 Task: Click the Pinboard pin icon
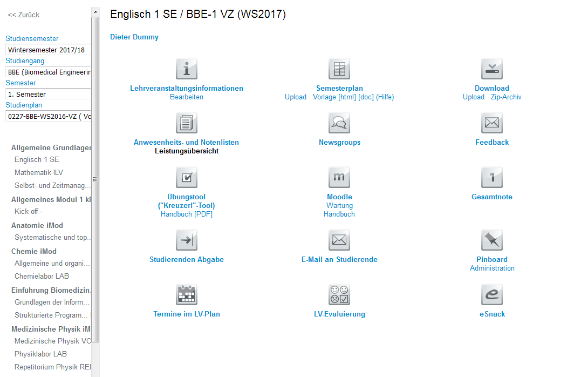pos(491,240)
